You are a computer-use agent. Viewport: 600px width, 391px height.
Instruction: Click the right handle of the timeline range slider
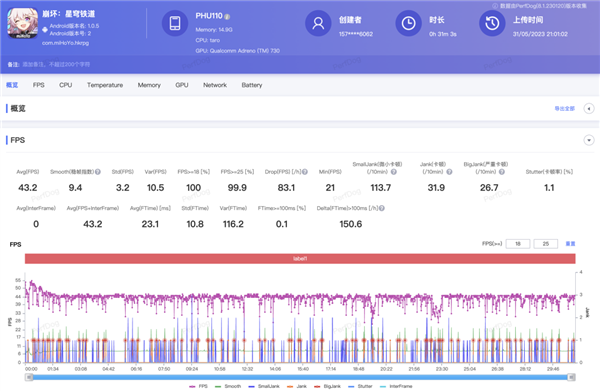tap(571, 377)
